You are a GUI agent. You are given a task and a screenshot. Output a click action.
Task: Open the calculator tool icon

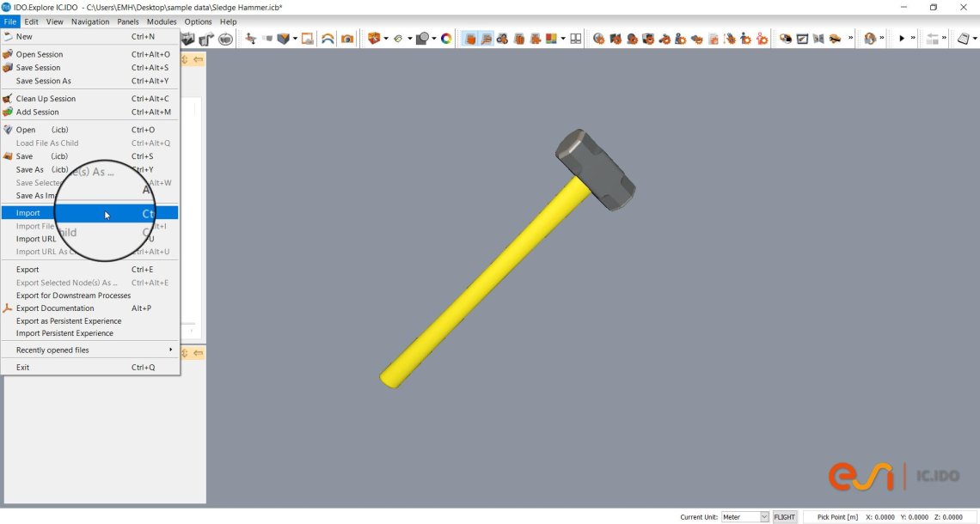point(963,39)
